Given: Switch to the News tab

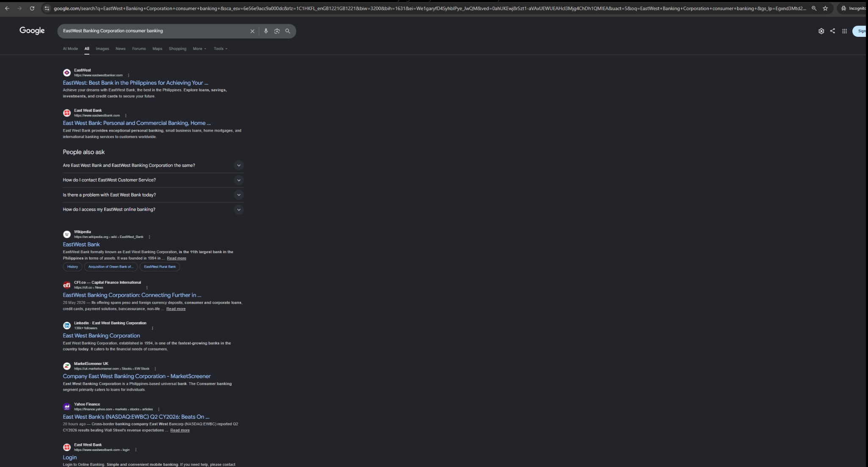Looking at the screenshot, I should 121,49.
